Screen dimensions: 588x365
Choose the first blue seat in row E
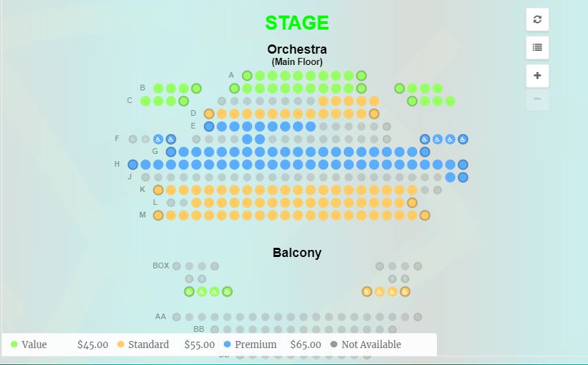(209, 126)
